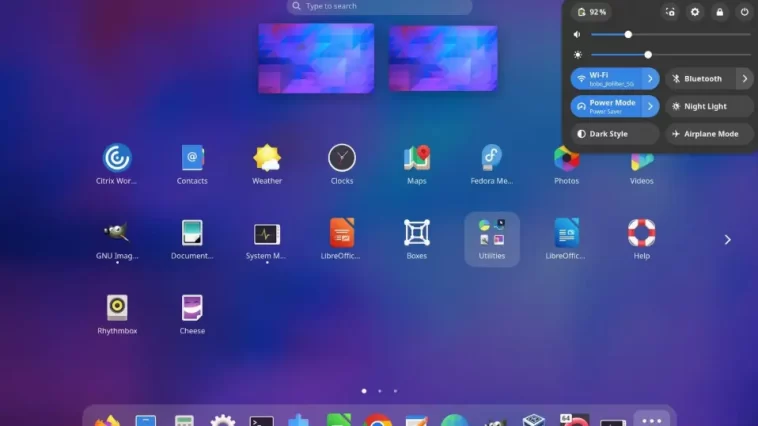Open LibreOffice Impress orange icon
The image size is (758, 426).
point(342,239)
